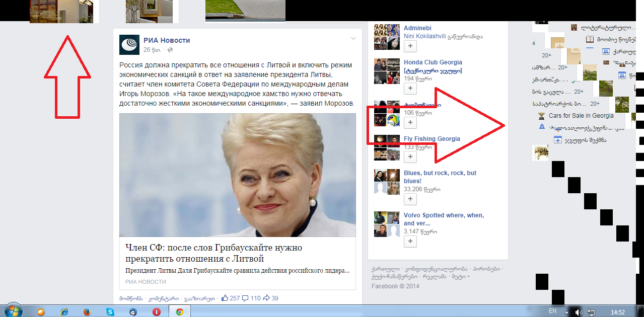
Task: Join Blues, but rock group plus button
Action: click(x=410, y=199)
